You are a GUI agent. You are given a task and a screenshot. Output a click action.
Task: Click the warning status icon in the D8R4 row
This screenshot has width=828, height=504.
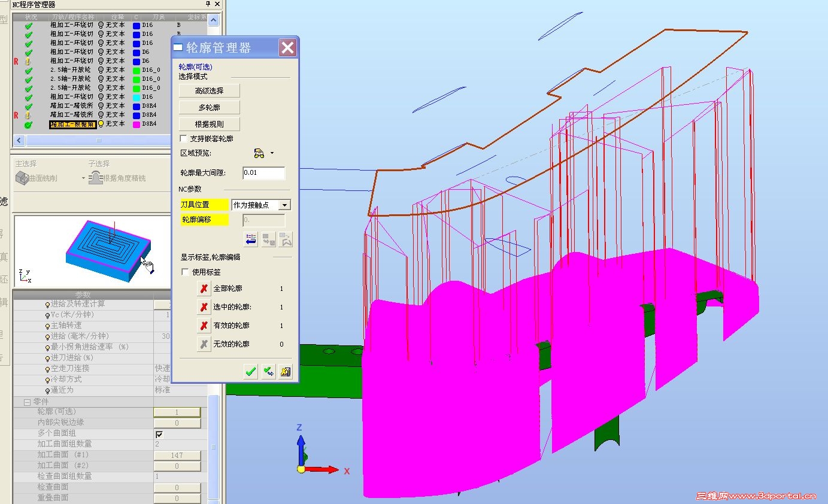[x=28, y=115]
